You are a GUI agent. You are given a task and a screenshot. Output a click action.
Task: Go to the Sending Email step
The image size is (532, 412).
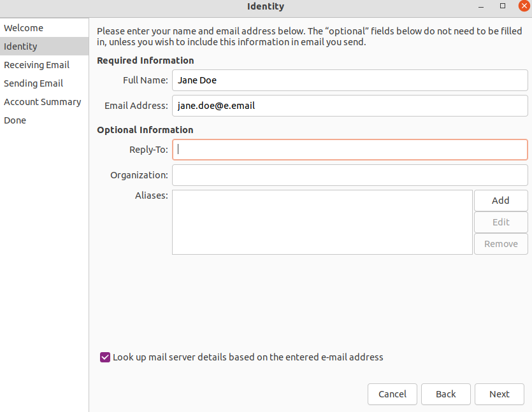[33, 83]
